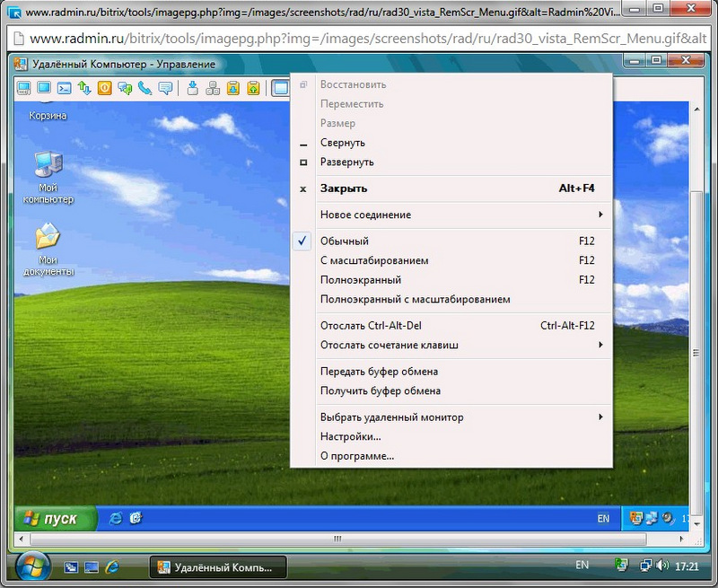718x588 pixels.
Task: Click Vista Start orb
Action: click(32, 566)
